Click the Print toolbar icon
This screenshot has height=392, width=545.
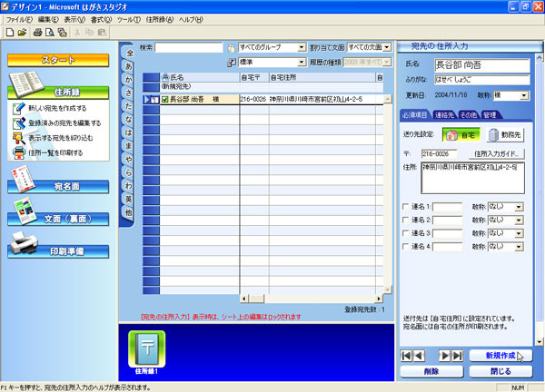point(37,33)
